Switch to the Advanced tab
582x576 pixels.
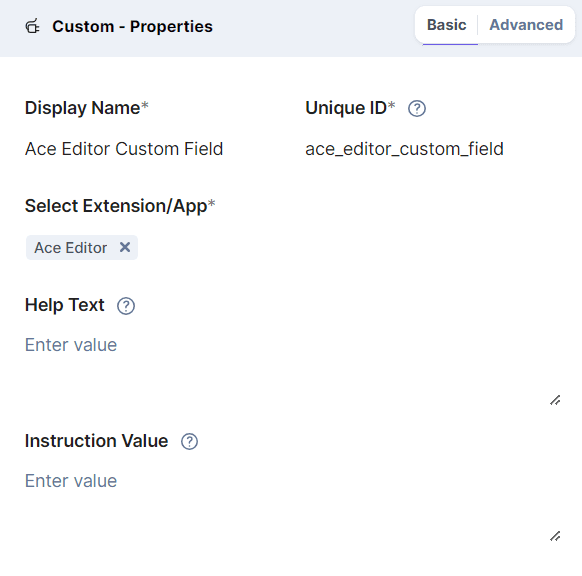tap(526, 25)
